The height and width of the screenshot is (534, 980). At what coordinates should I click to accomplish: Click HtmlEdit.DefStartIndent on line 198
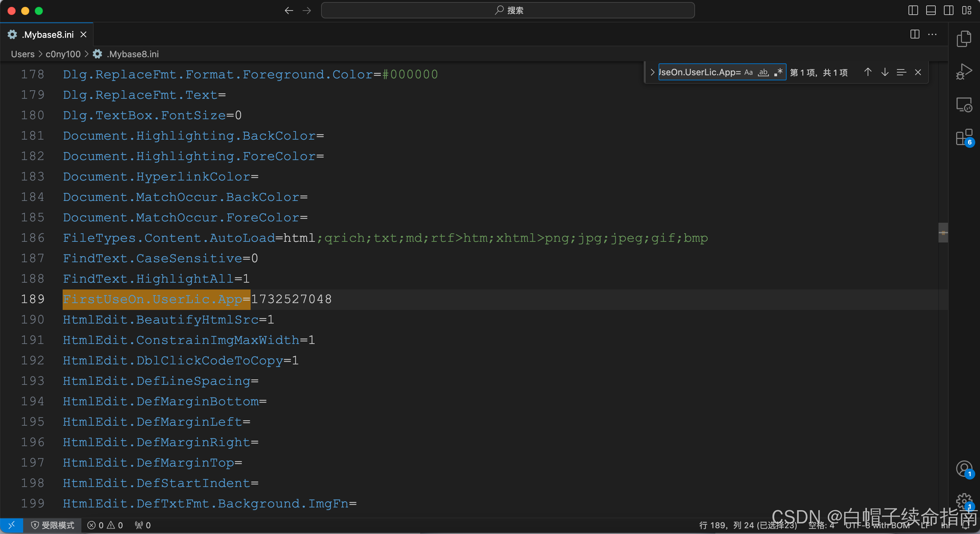coord(156,483)
